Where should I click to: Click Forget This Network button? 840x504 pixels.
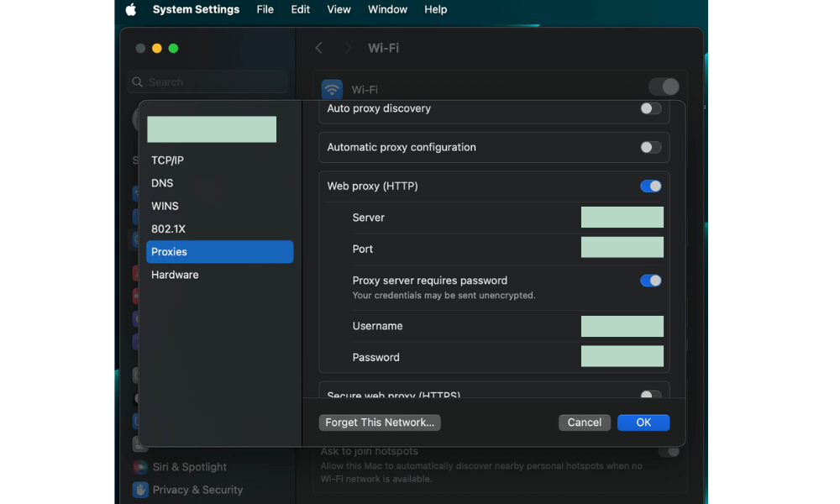point(380,423)
